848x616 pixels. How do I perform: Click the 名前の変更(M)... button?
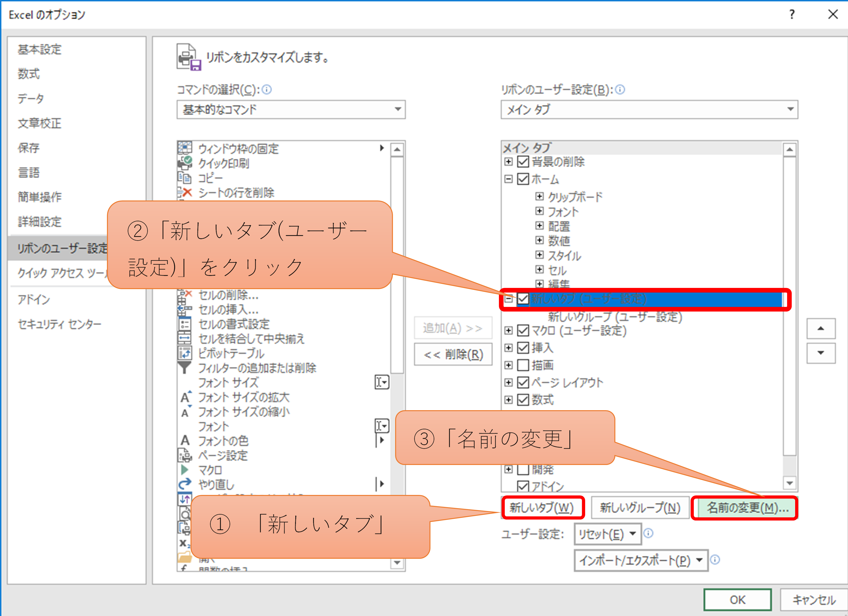pyautogui.click(x=744, y=508)
